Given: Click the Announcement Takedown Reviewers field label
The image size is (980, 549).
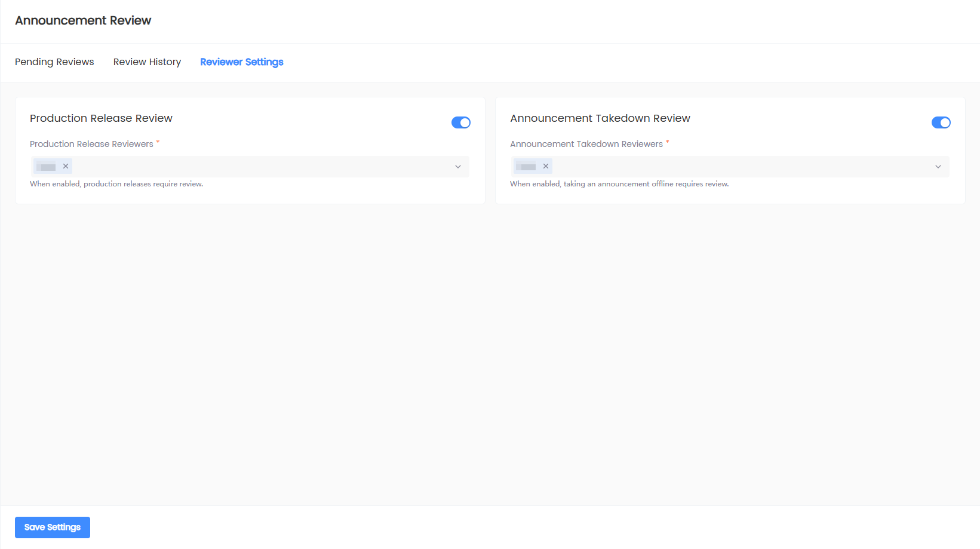Looking at the screenshot, I should click(x=586, y=144).
